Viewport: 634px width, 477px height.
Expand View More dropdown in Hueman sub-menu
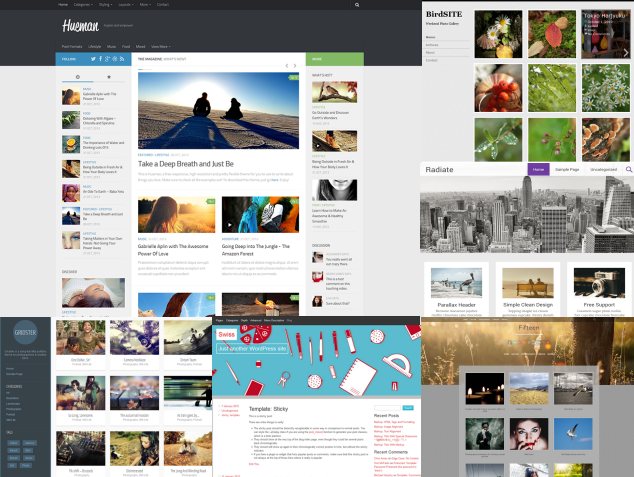pyautogui.click(x=161, y=47)
